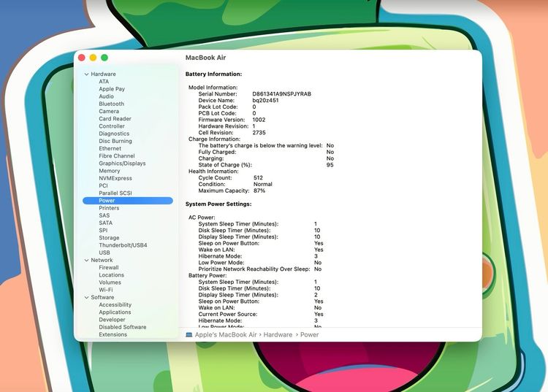Click the battery serial number value
548x392 pixels.
(281, 94)
